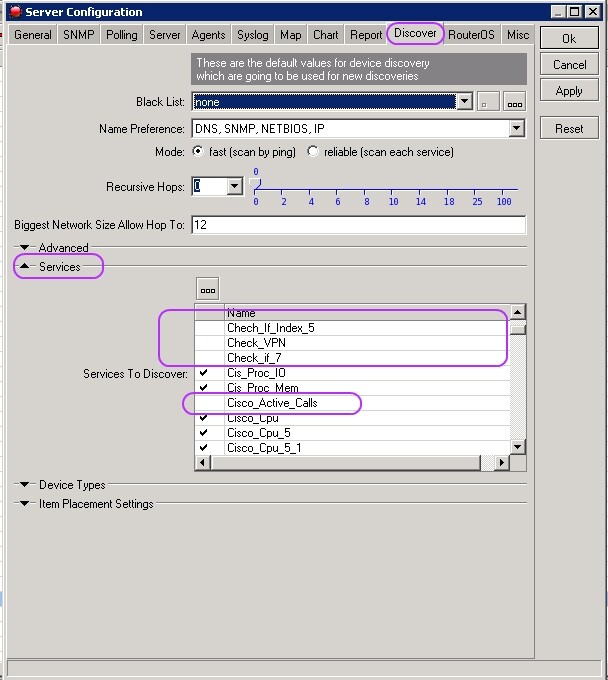Open the services ellipsis button above the list
The height and width of the screenshot is (680, 608).
(208, 289)
